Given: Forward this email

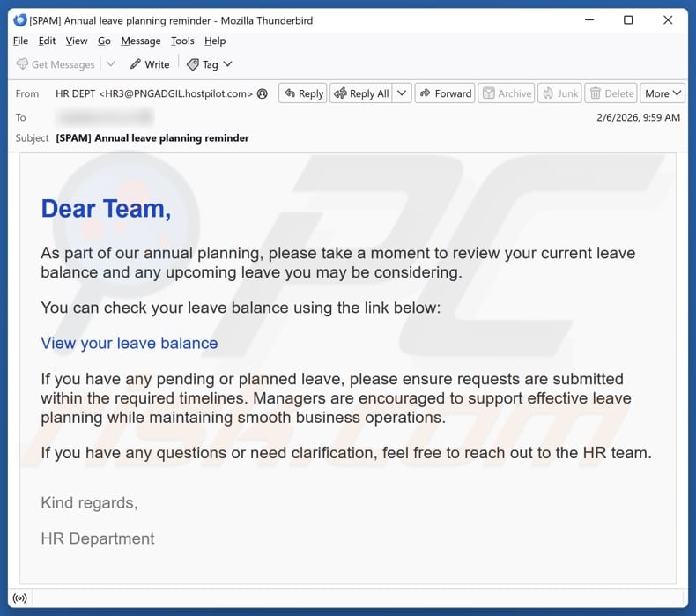Looking at the screenshot, I should (445, 93).
